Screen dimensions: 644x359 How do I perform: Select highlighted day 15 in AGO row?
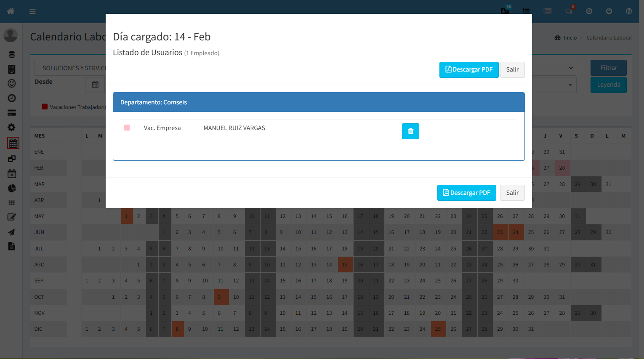point(345,265)
